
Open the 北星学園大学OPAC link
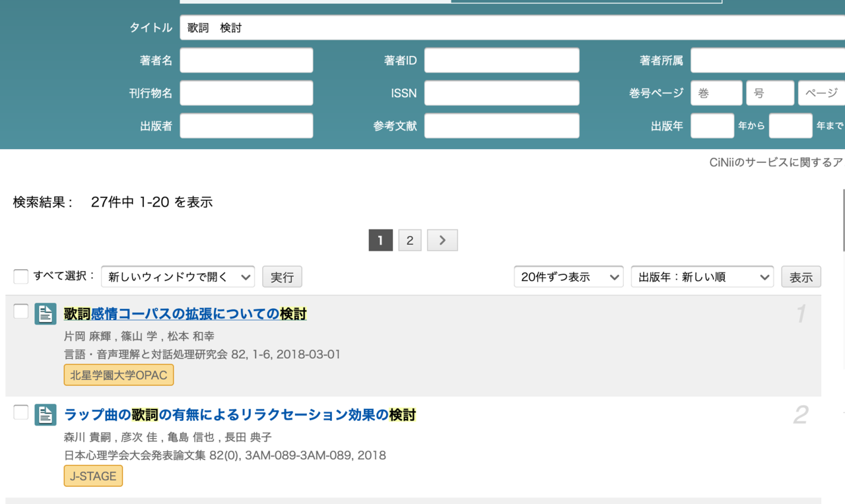[x=119, y=375]
